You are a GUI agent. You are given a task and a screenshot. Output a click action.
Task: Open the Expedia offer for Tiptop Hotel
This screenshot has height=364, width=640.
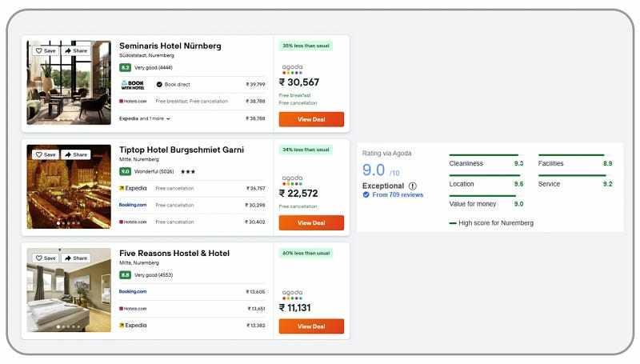[x=133, y=188]
